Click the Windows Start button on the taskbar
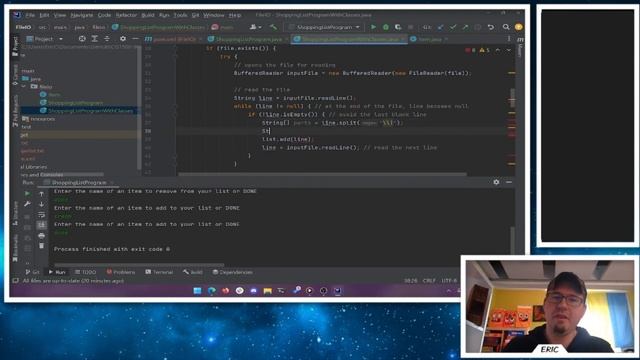The width and height of the screenshot is (640, 360). point(197,291)
